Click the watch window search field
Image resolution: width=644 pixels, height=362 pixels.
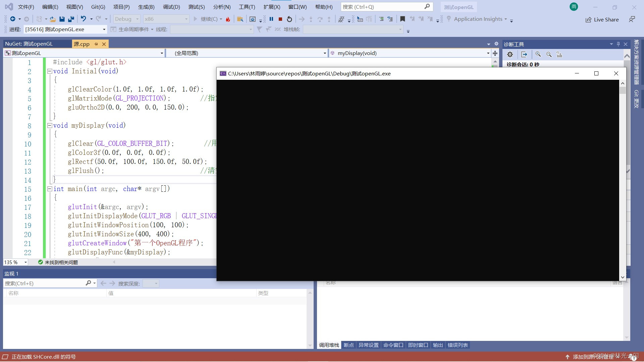pyautogui.click(x=44, y=283)
